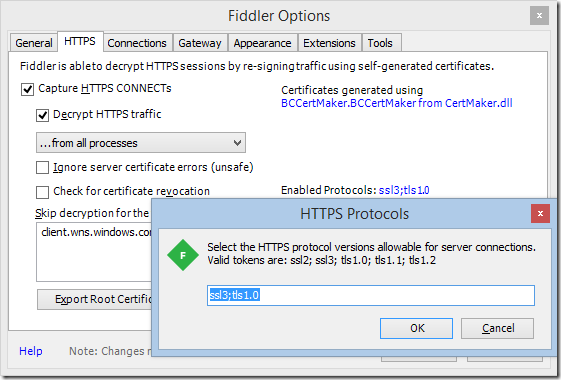This screenshot has height=380, width=561.
Task: Go to the Gateway tab
Action: (x=200, y=43)
